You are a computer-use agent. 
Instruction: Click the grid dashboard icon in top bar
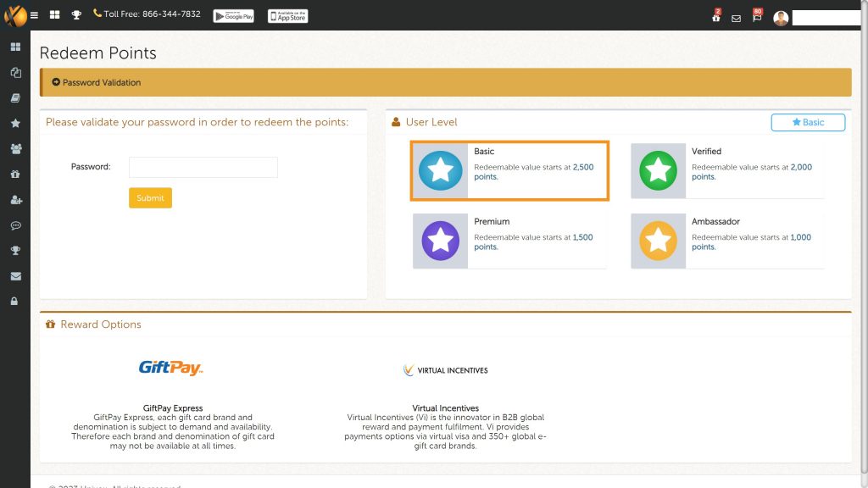54,15
